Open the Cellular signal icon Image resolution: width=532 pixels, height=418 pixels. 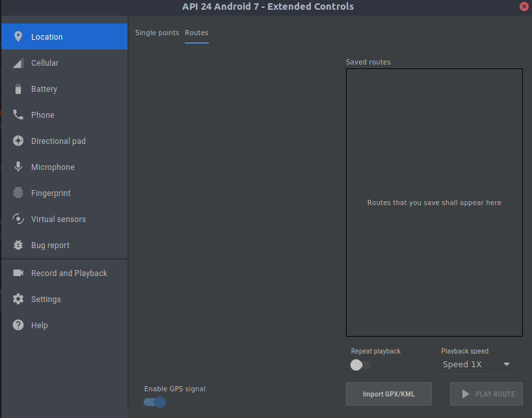18,63
